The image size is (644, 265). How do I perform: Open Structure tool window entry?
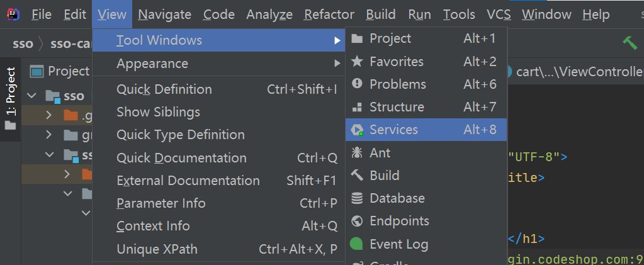pos(397,107)
